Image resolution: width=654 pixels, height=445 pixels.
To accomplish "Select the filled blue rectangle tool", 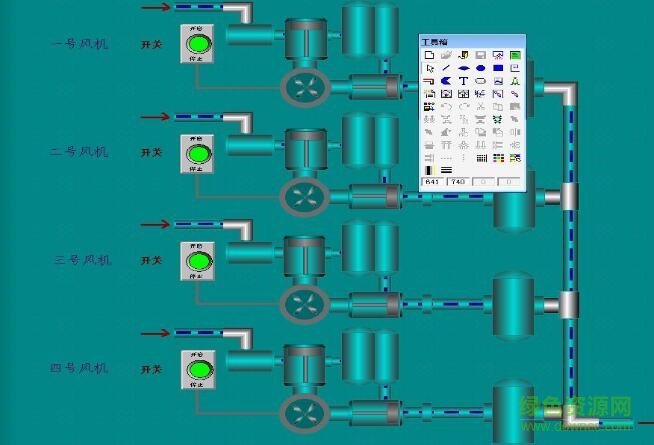I will [498, 68].
